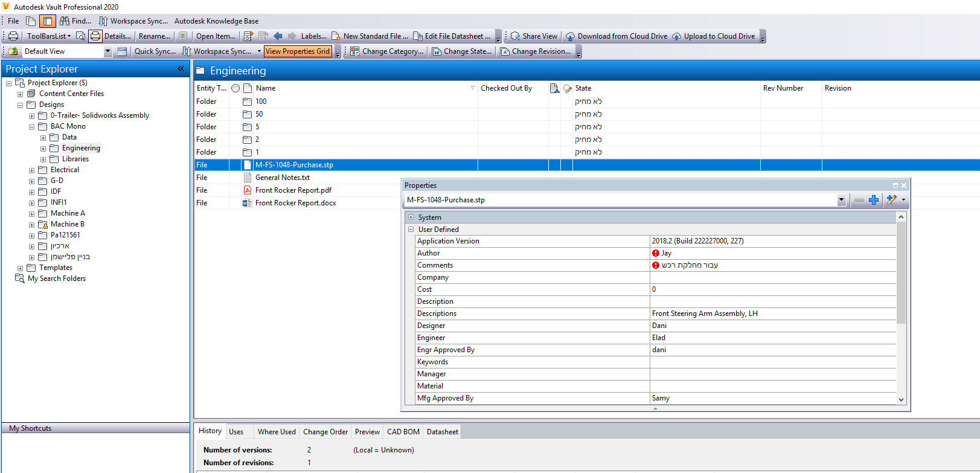Click the Print Preview magnifier icon

(80, 36)
